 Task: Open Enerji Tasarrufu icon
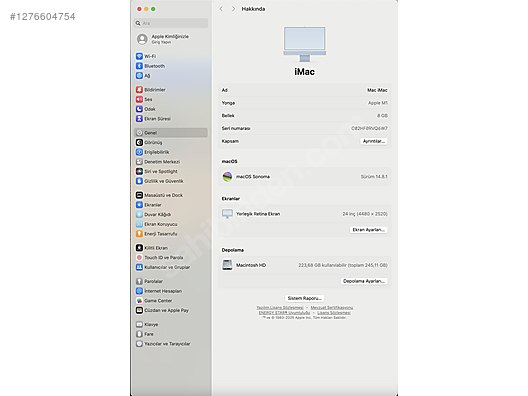point(139,234)
